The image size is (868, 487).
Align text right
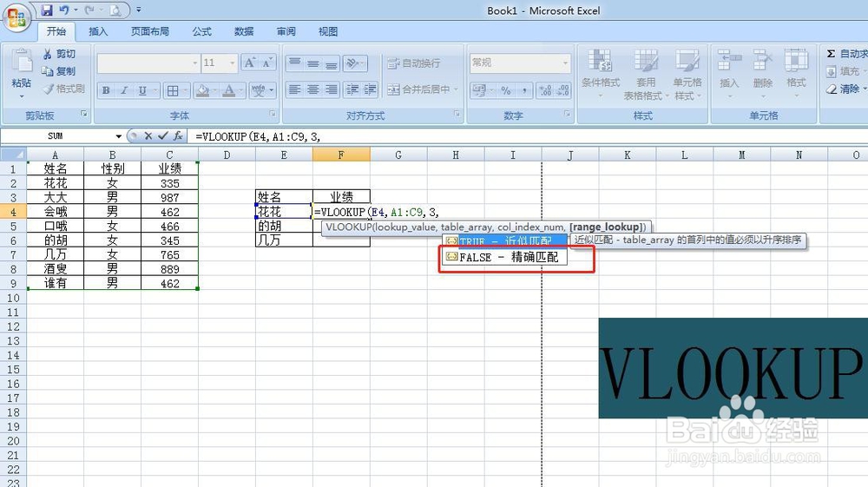tap(331, 89)
